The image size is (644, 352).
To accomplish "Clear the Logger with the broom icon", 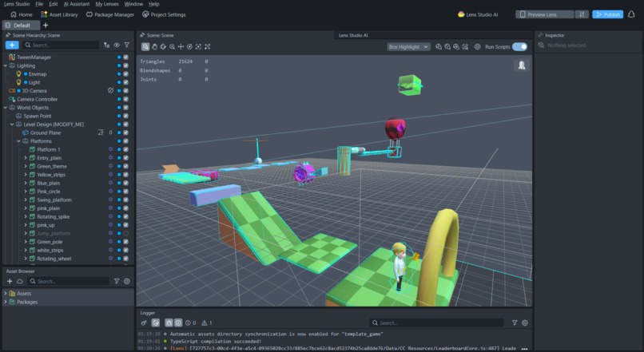I will pos(144,323).
